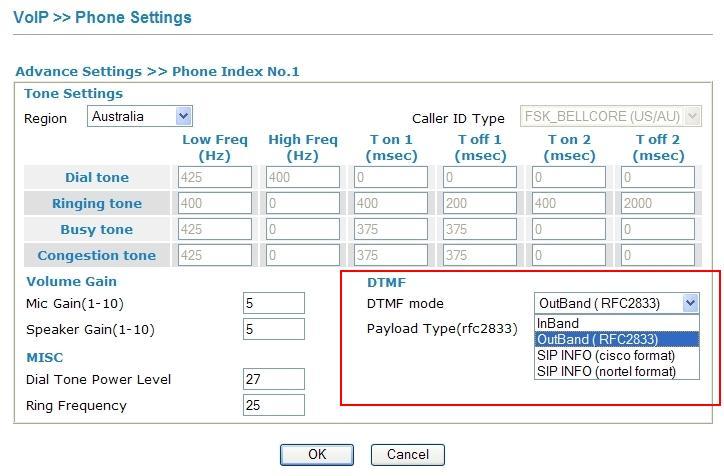Viewport: 724px width, 476px height.
Task: Click the 'T on 1 (msec)' column header
Action: pos(391,147)
